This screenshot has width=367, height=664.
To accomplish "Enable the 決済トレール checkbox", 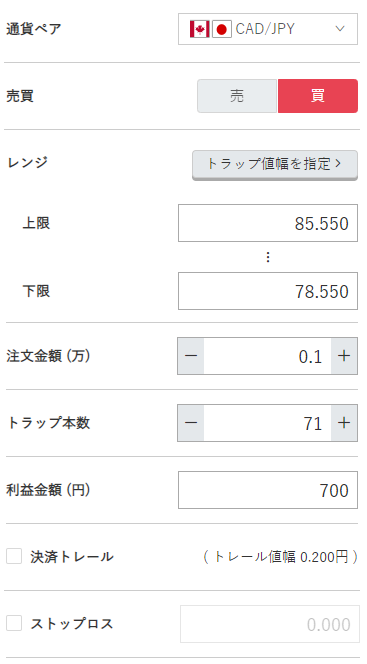I will pyautogui.click(x=14, y=556).
